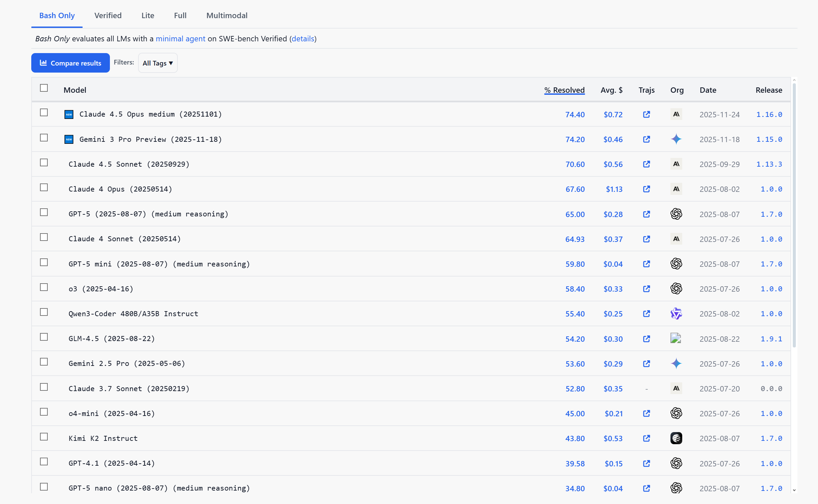Sort by the % Resolved column header
Screen dimensions: 818x504
pos(564,90)
